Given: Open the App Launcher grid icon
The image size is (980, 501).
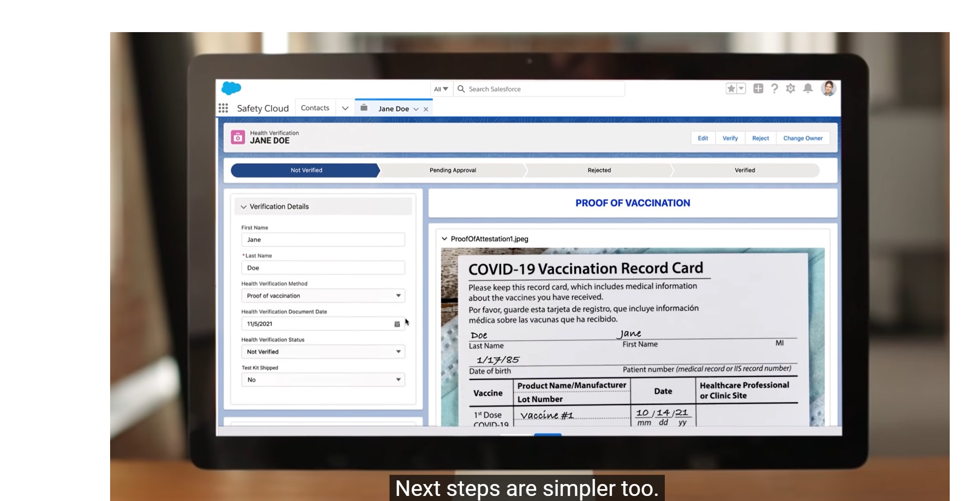Looking at the screenshot, I should pos(223,108).
